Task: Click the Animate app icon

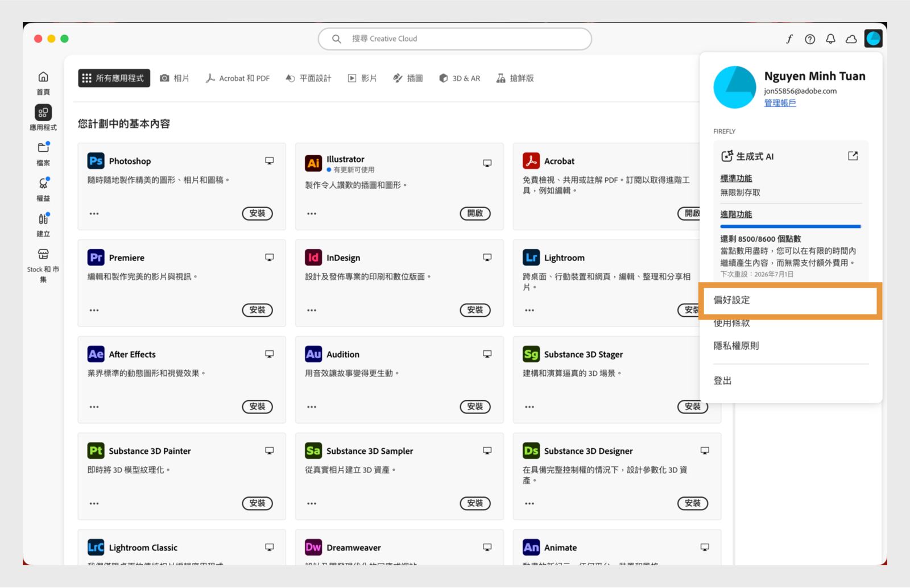Action: tap(531, 548)
